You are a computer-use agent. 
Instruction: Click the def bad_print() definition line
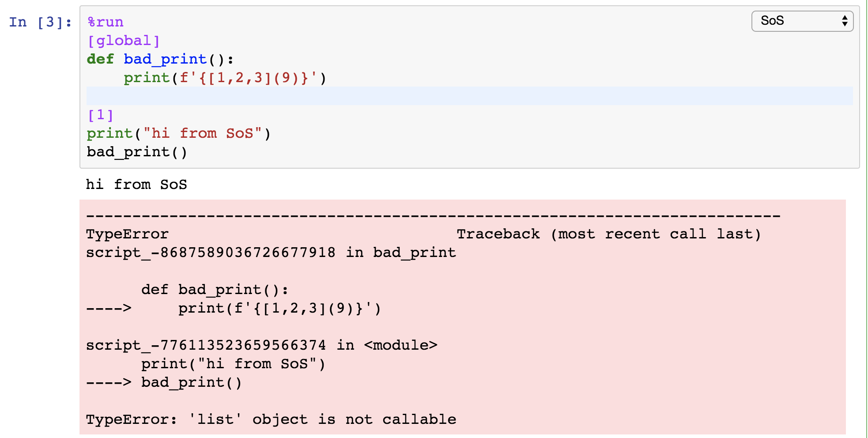159,59
